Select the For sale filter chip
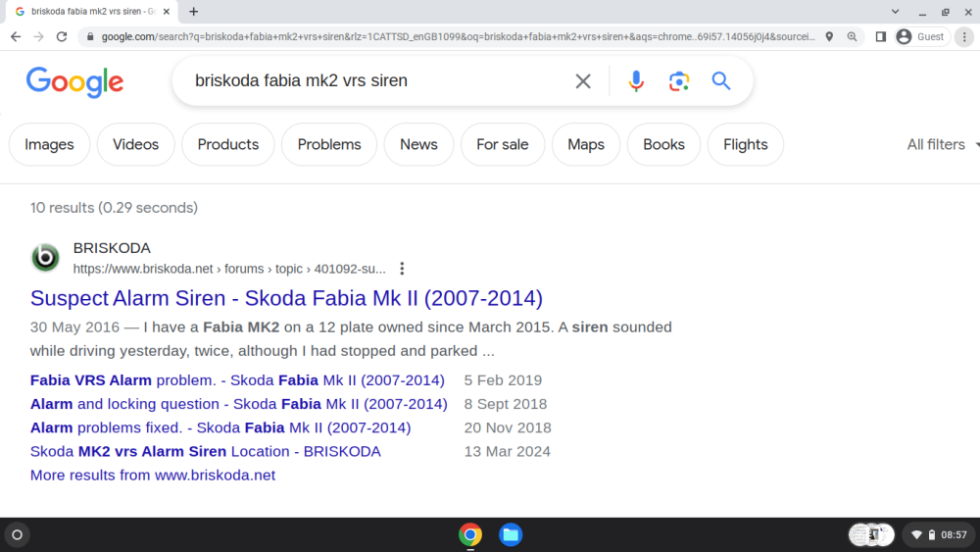 point(503,144)
